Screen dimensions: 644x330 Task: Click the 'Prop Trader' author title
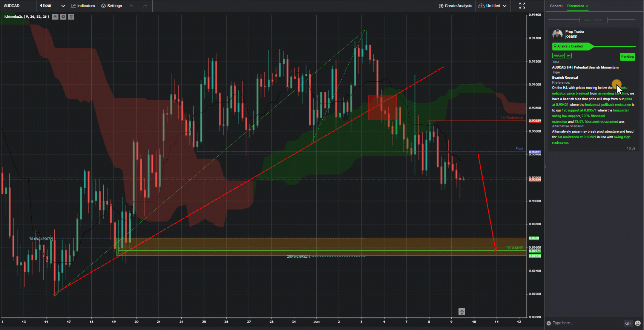point(575,32)
